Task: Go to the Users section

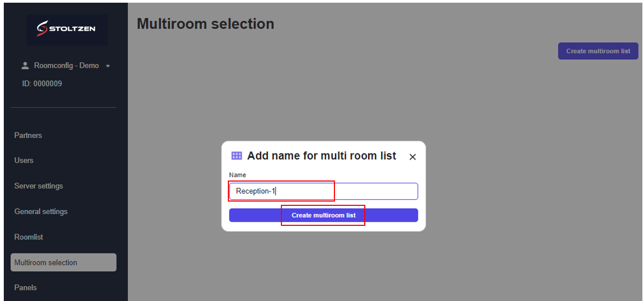Action: pos(24,160)
